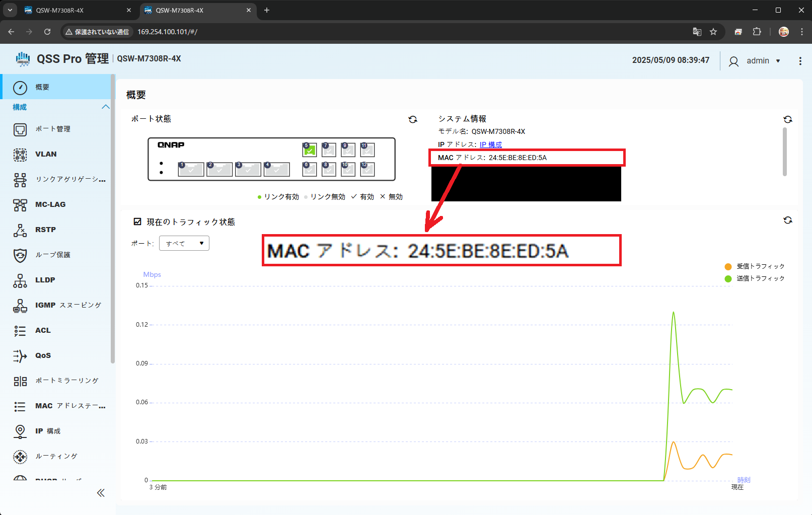Open ルーティング routing icon
812x515 pixels.
20,457
